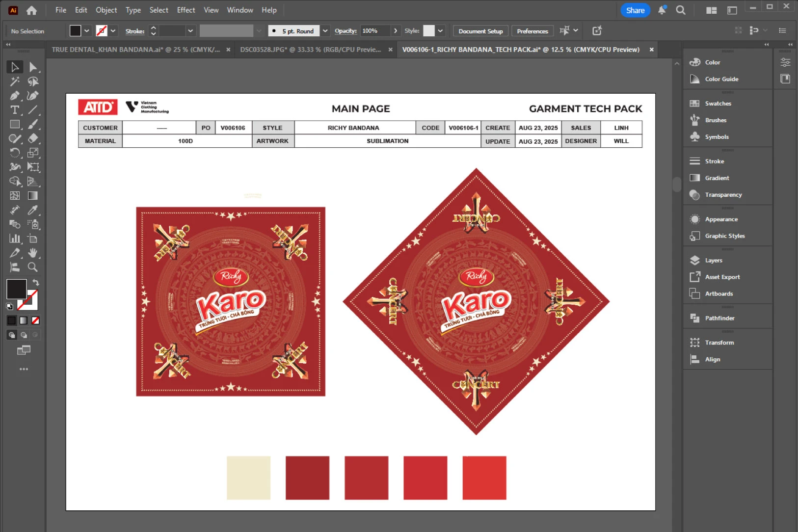Click the opacity percentage field
Image resolution: width=798 pixels, height=532 pixels.
(375, 31)
